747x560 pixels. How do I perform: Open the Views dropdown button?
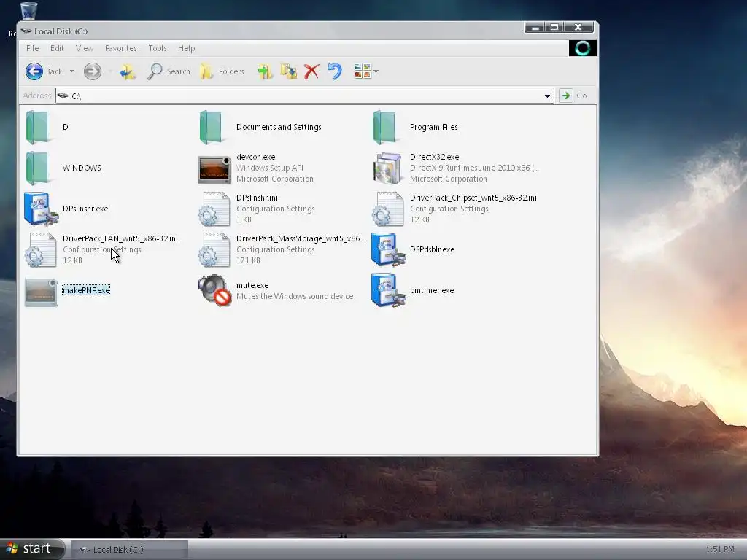[366, 71]
